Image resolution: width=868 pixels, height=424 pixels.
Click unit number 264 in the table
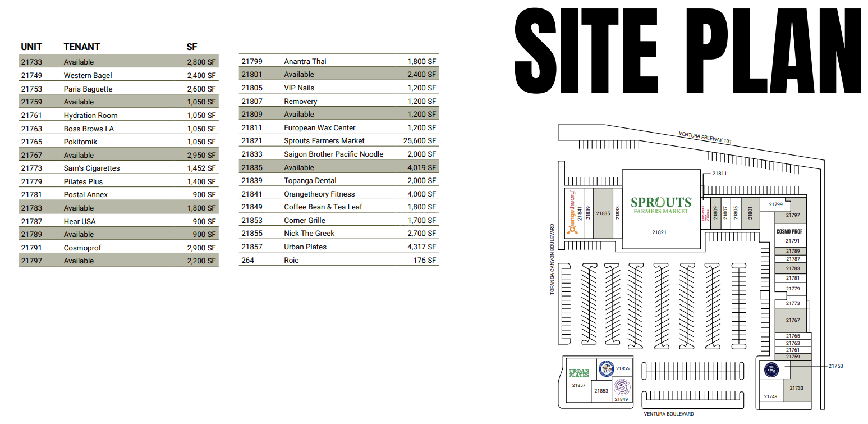click(x=247, y=260)
